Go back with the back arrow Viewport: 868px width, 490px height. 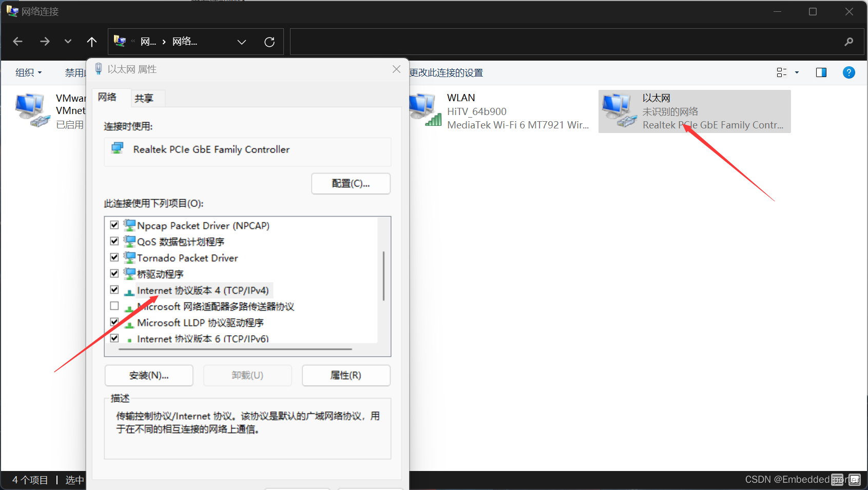18,42
